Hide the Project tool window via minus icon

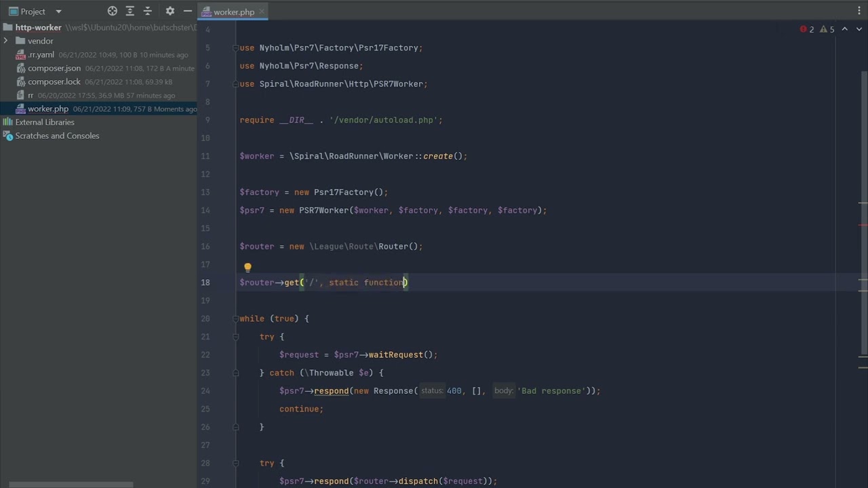187,11
